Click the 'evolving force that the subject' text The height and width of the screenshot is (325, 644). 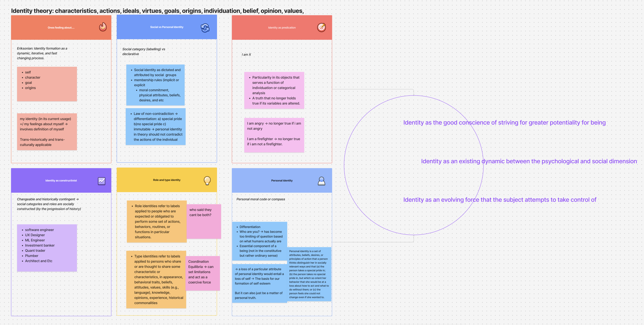point(500,200)
